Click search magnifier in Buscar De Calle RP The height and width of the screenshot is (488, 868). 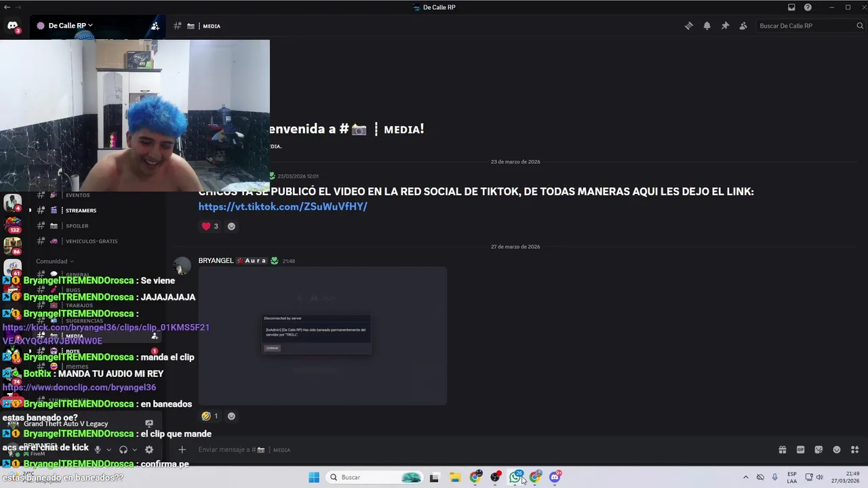[861, 26]
